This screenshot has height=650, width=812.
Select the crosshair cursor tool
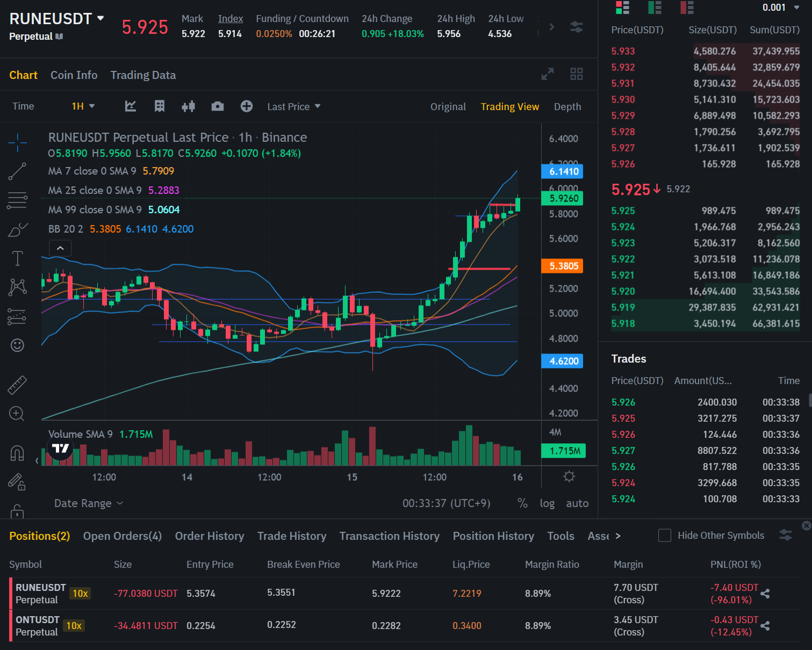[x=17, y=143]
